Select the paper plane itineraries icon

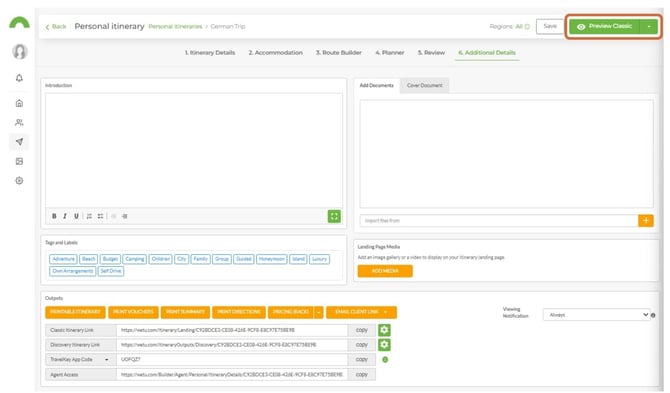coord(19,142)
